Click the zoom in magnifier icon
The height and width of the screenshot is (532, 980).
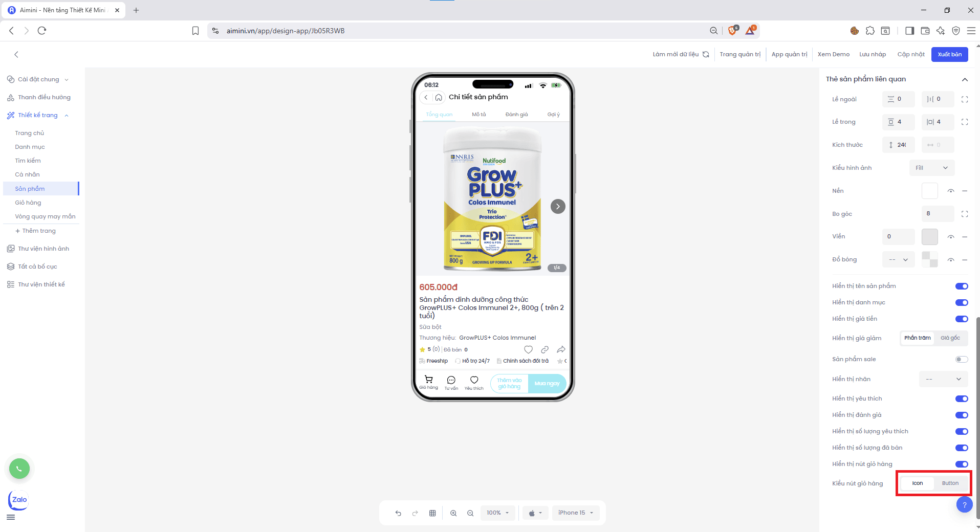[x=453, y=513]
